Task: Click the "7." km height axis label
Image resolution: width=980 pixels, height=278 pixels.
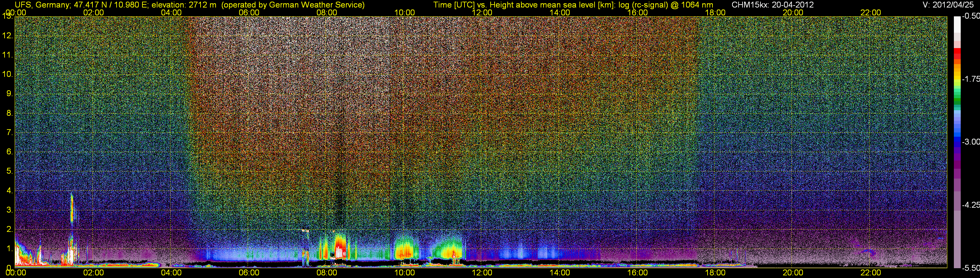Action: pyautogui.click(x=9, y=132)
